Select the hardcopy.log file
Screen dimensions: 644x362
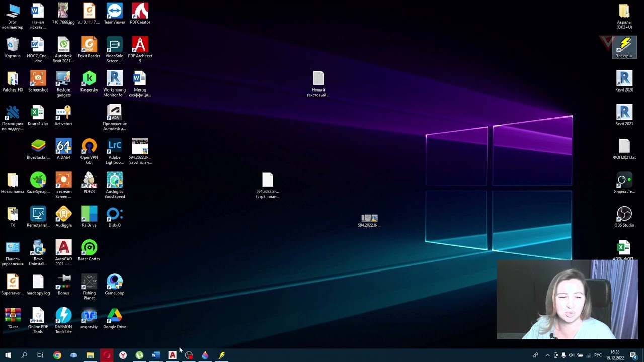click(38, 284)
